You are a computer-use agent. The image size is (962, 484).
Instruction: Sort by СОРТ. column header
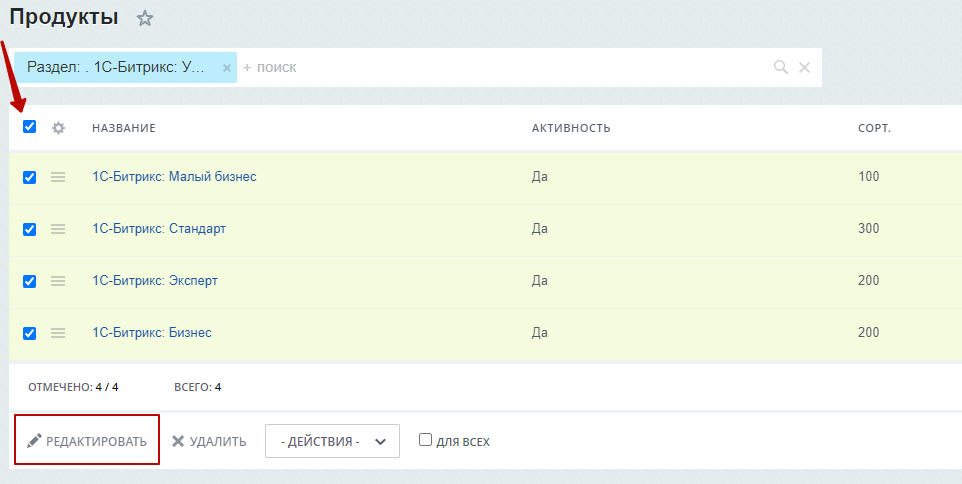[x=874, y=128]
